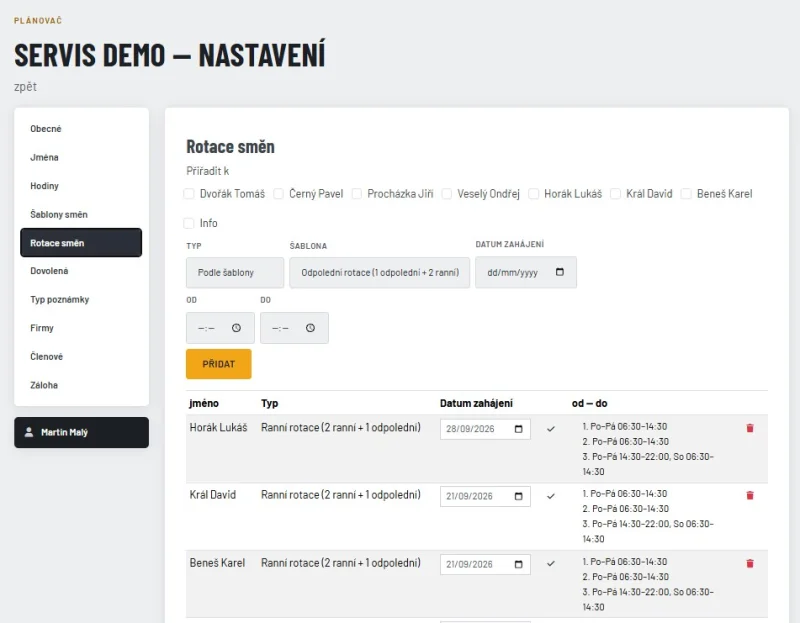Delete the Horák Lukáš rotation via trash icon
This screenshot has width=800, height=623.
[x=749, y=428]
